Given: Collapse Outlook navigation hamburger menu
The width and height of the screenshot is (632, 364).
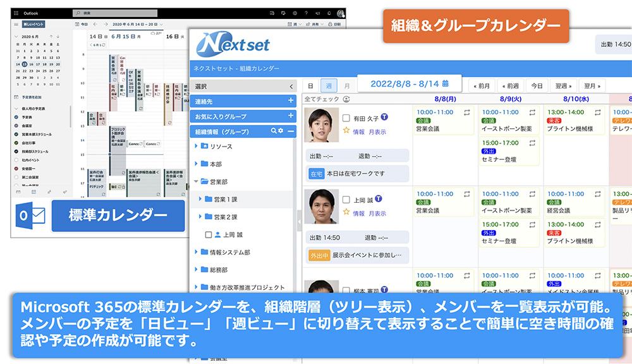Looking at the screenshot, I should coord(16,24).
